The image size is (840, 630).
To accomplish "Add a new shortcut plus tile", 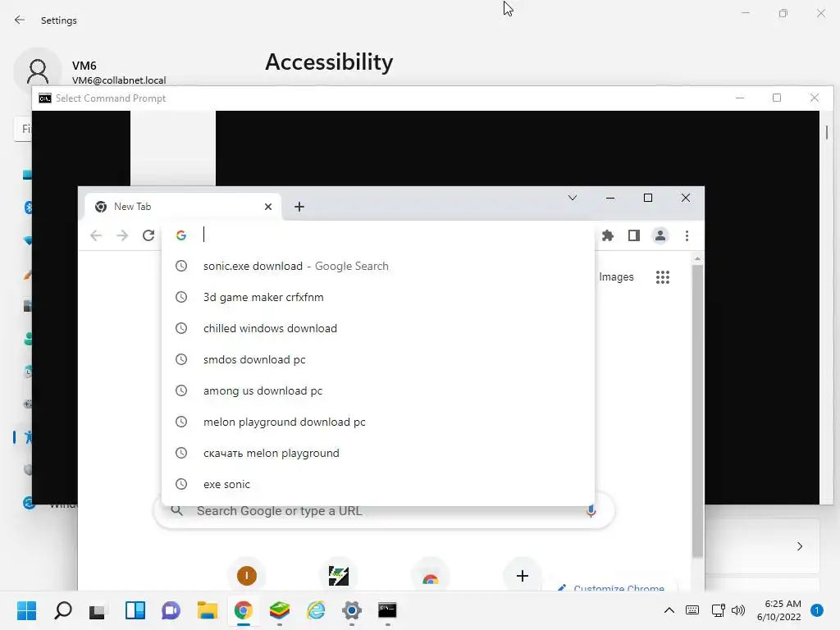I will pos(523,576).
